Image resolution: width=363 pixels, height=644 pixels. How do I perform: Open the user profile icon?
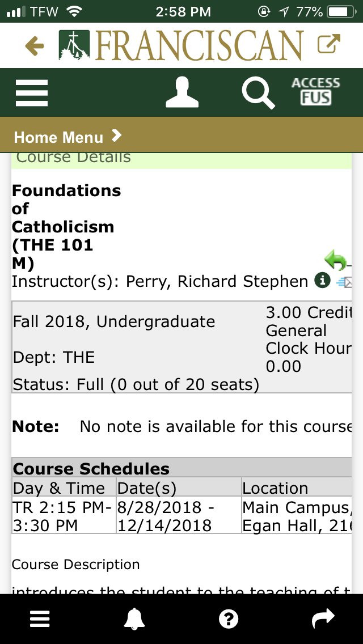pos(182,92)
